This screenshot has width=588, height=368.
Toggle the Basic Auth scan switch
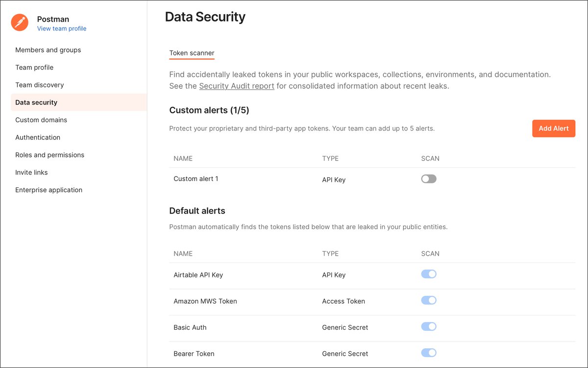[x=429, y=327]
